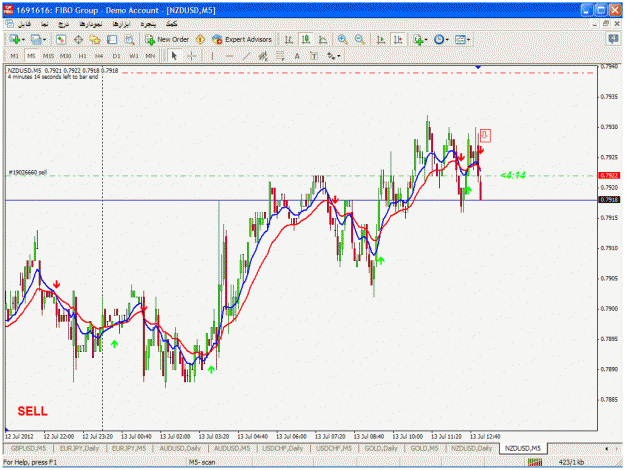Viewport: 625px width, 470px height.
Task: Click the chart window system icon beside the menu
Action: (10, 24)
